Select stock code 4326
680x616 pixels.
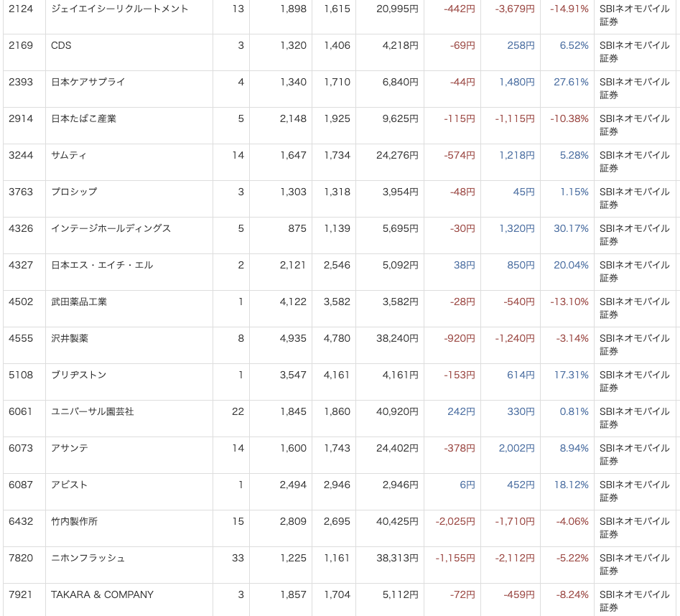21,228
